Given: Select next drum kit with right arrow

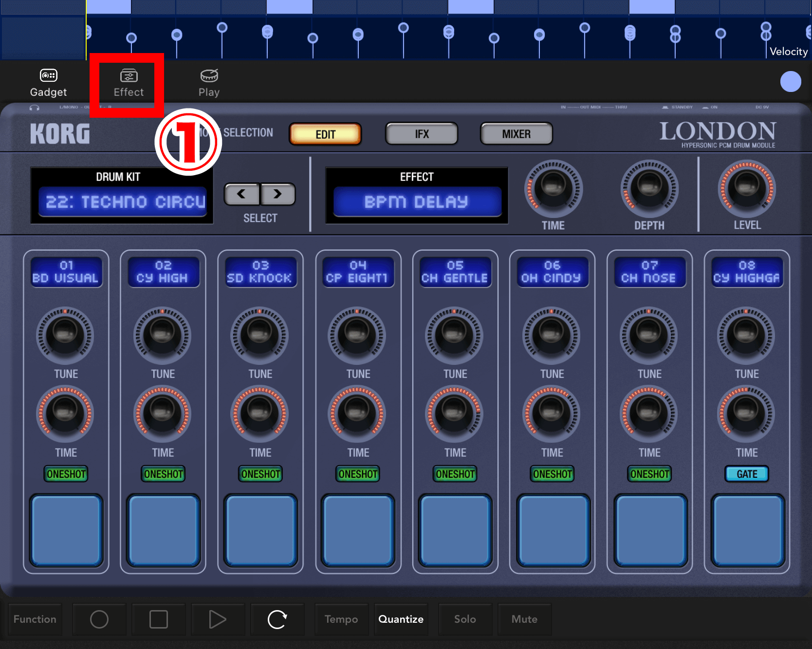Looking at the screenshot, I should click(x=277, y=194).
